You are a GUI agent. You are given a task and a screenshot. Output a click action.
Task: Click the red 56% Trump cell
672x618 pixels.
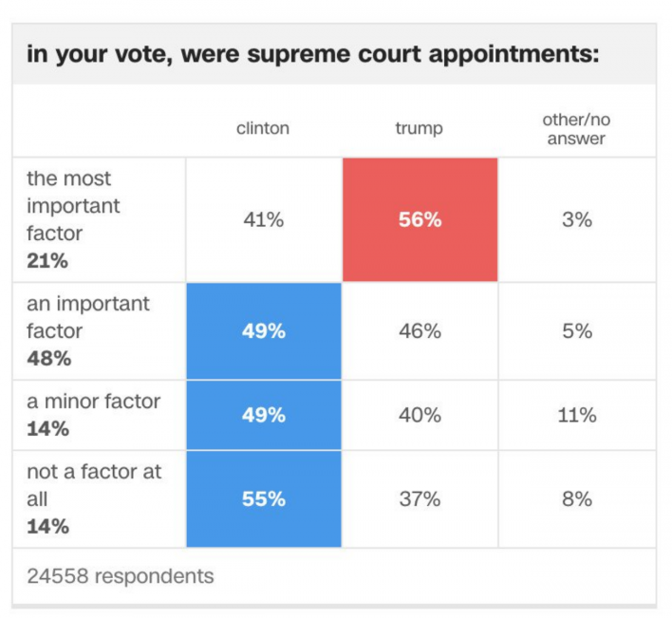click(420, 219)
